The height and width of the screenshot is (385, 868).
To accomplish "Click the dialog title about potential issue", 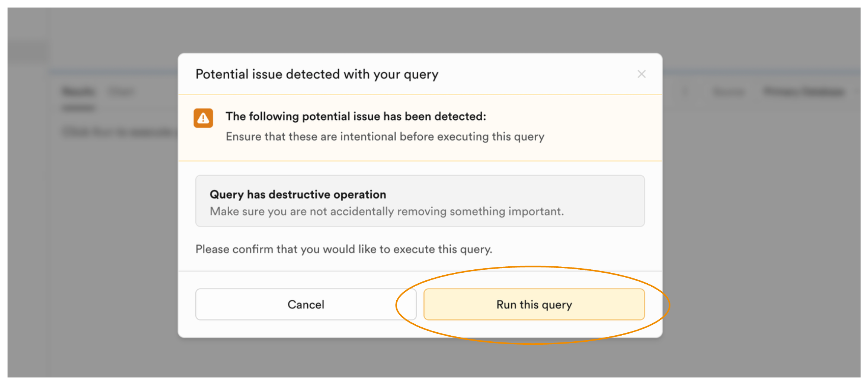I will (x=317, y=74).
